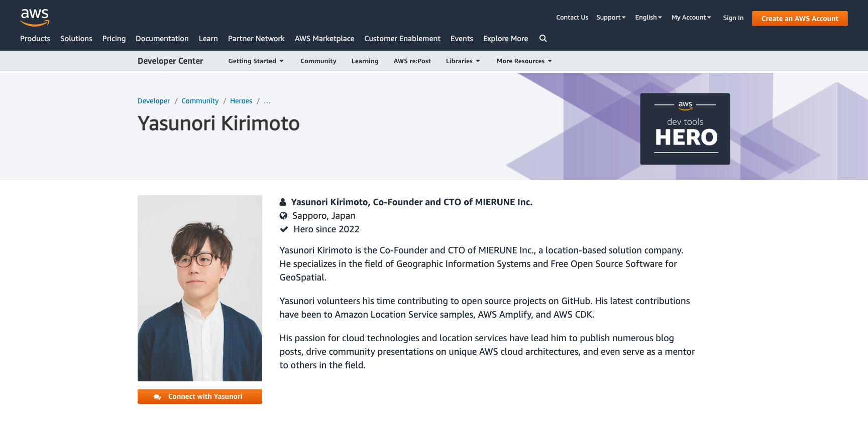Click the Yasunori Kirimoto page title
Viewport: 868px width, 421px height.
pos(219,123)
